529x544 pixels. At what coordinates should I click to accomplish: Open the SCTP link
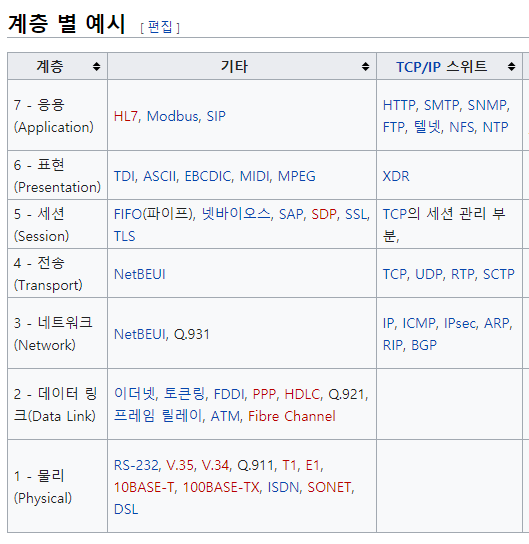pyautogui.click(x=498, y=274)
